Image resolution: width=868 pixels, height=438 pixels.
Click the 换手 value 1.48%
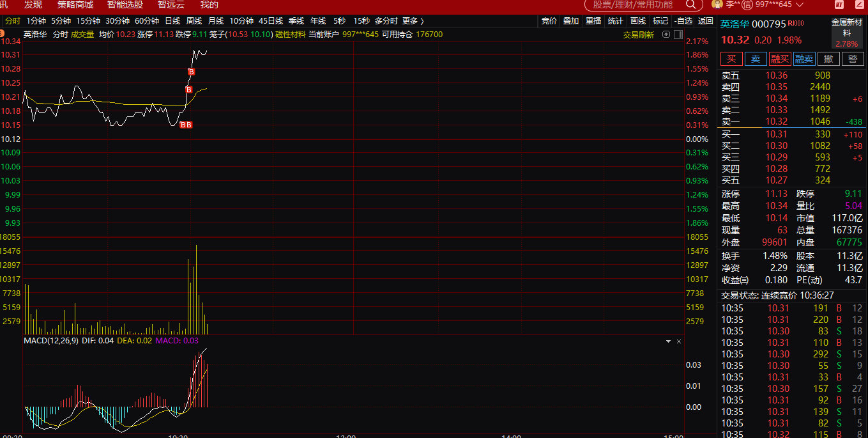pyautogui.click(x=775, y=255)
